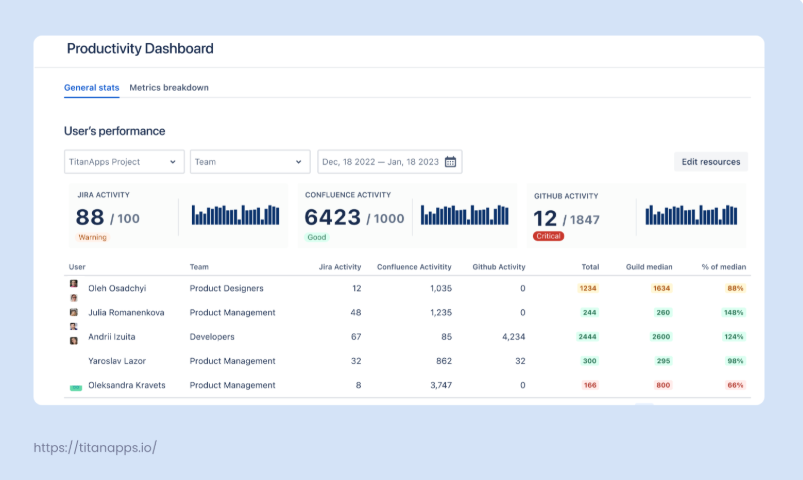Viewport: 803px width, 480px height.
Task: Click the orange Warning status badge
Action: [92, 237]
